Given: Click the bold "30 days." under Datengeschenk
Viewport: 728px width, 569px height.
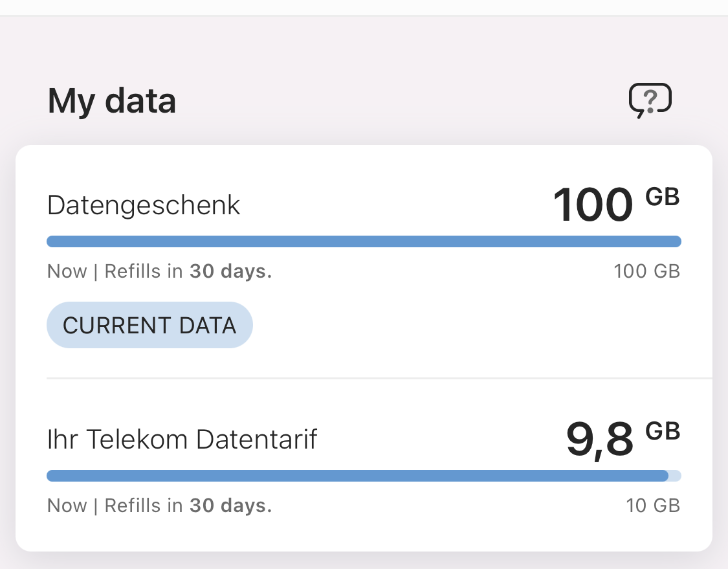Looking at the screenshot, I should [x=230, y=271].
